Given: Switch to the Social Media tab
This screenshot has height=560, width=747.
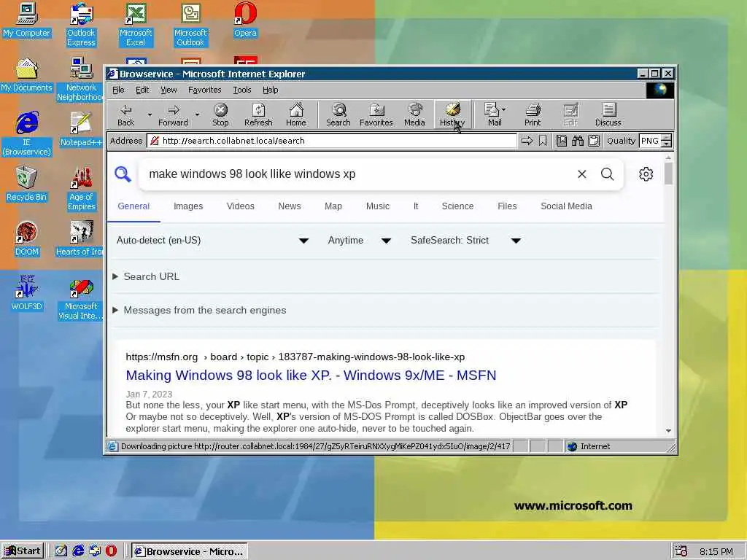Looking at the screenshot, I should (566, 206).
